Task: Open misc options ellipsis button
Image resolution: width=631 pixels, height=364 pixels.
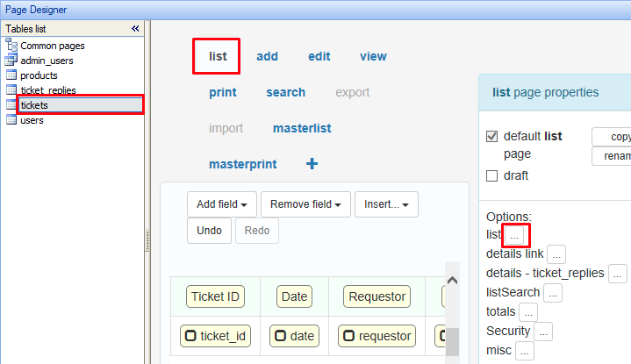Action: pyautogui.click(x=525, y=351)
